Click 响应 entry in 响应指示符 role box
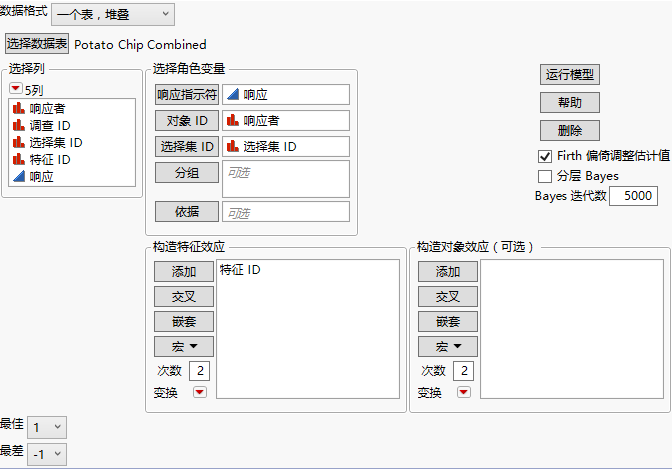The image size is (672, 469). click(x=285, y=94)
